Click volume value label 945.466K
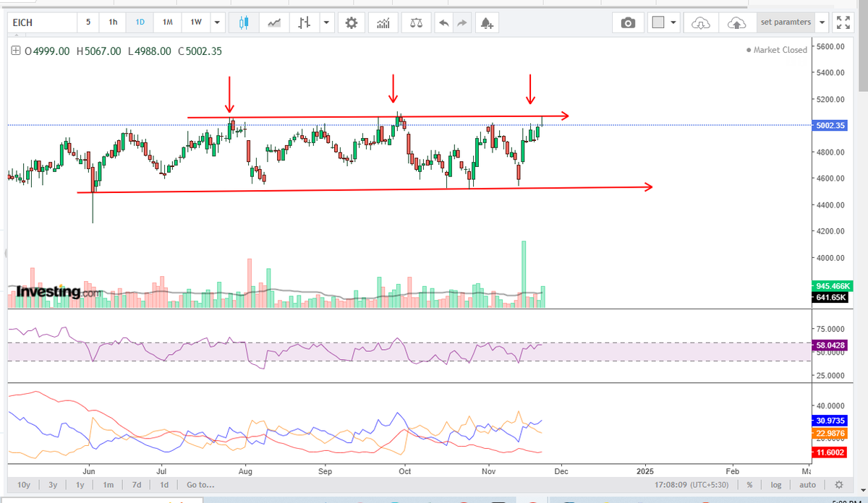The image size is (868, 503). [832, 285]
